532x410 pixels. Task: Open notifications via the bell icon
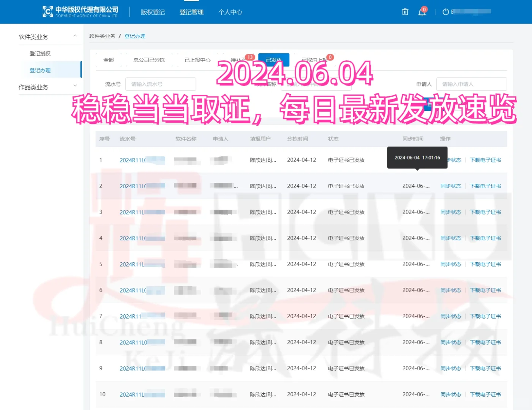pyautogui.click(x=422, y=12)
